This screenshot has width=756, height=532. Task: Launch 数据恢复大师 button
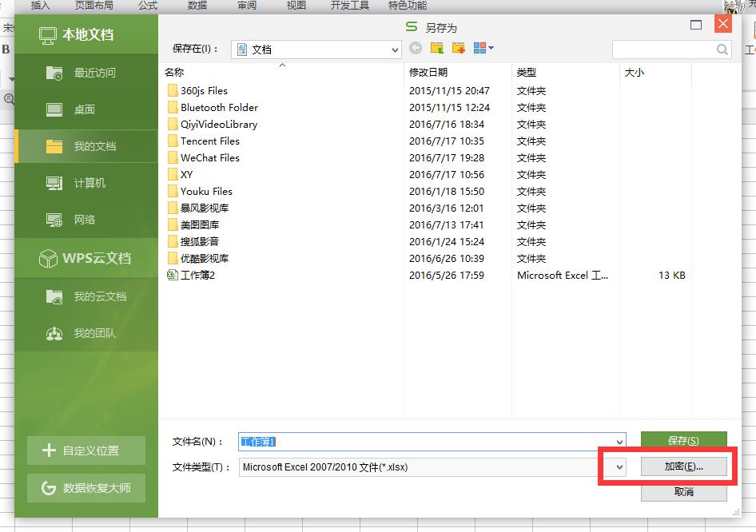click(86, 488)
